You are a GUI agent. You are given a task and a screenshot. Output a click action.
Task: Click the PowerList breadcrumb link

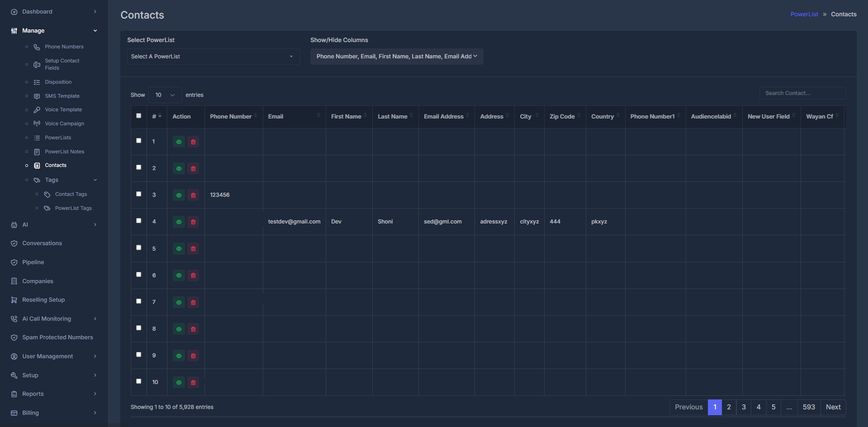(804, 14)
